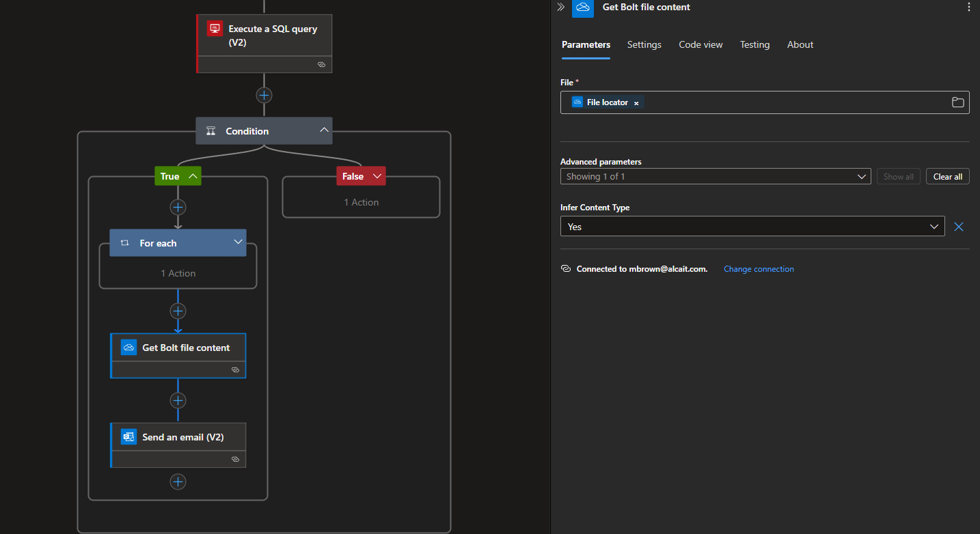Image resolution: width=980 pixels, height=534 pixels.
Task: Click the Condition node's branch icon
Action: 211,131
